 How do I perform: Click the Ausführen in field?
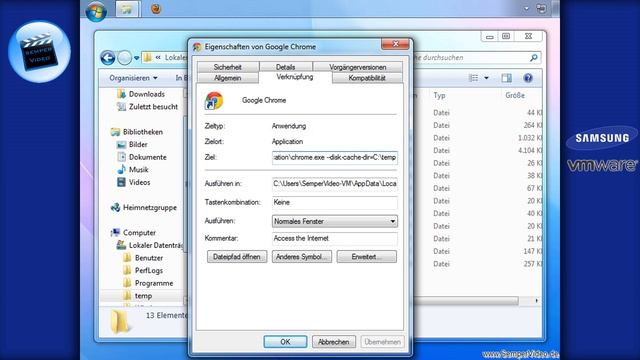coord(335,184)
